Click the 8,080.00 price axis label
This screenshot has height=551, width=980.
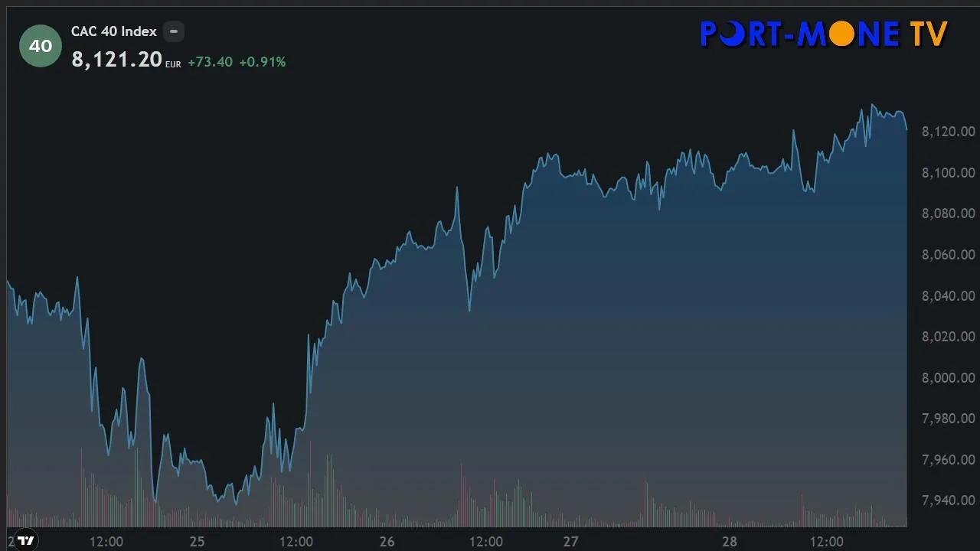click(948, 214)
